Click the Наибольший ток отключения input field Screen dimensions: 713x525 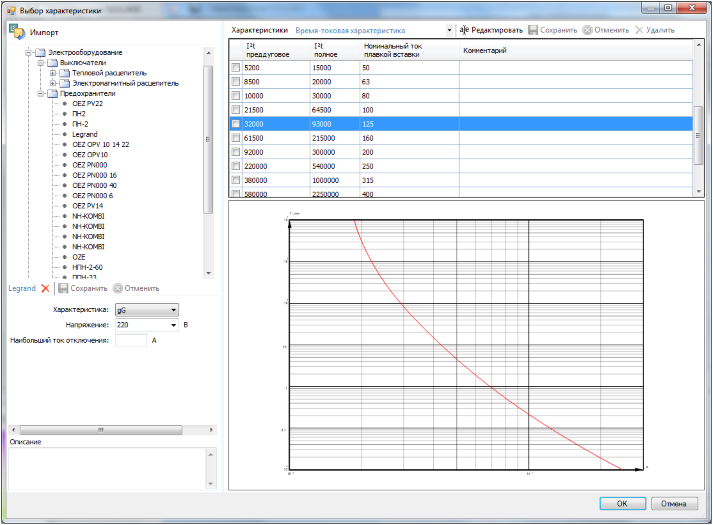(x=131, y=340)
